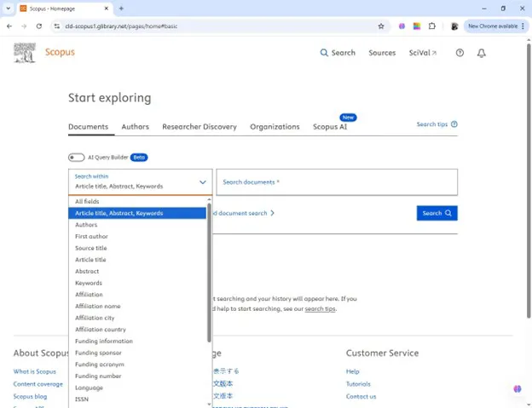Viewport: 532px width, 408px height.
Task: Toggle the AI Query Builder switch
Action: click(76, 158)
